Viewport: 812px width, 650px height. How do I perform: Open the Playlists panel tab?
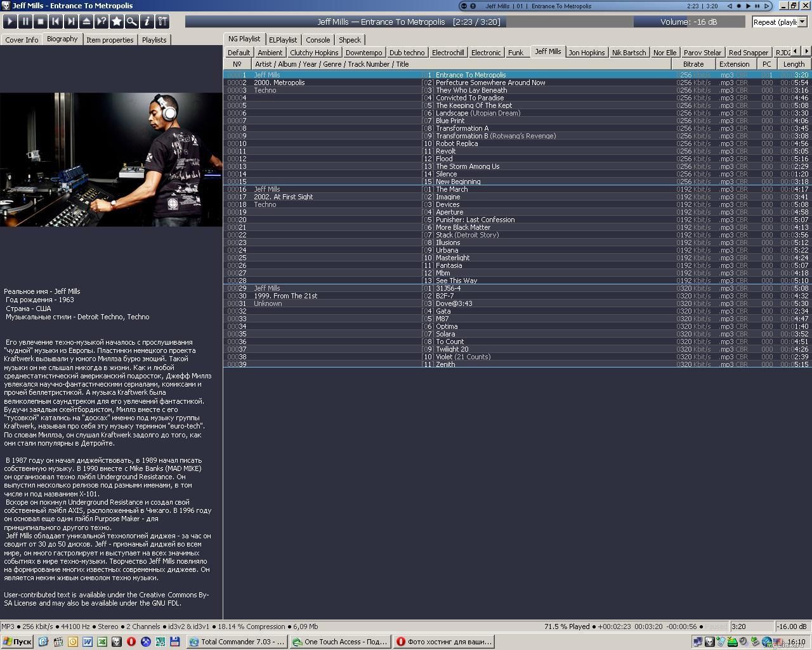(154, 39)
